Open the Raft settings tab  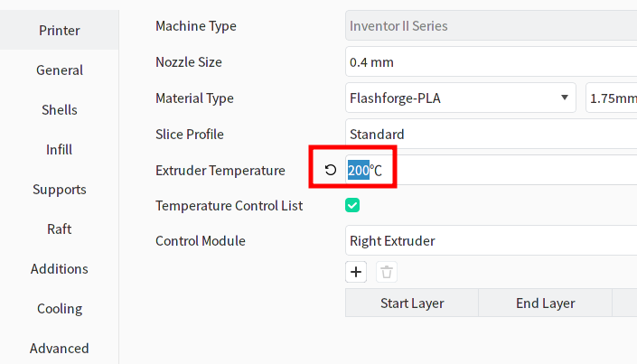(x=60, y=229)
